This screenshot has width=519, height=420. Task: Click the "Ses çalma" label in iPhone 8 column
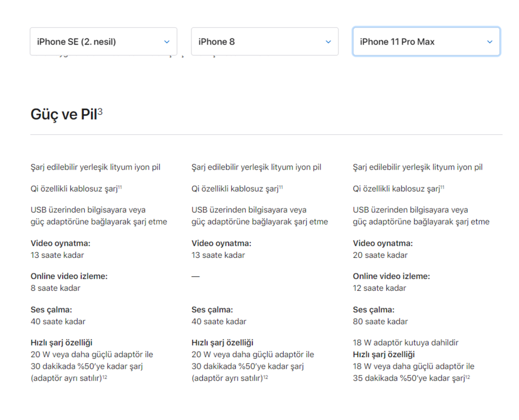click(212, 310)
